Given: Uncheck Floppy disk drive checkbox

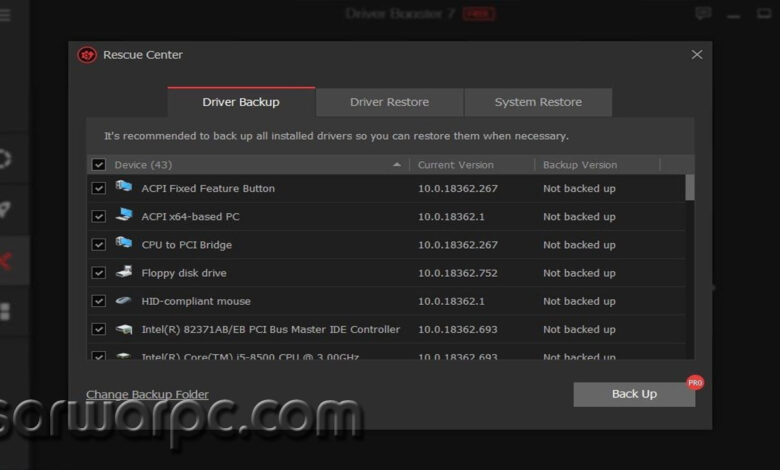Looking at the screenshot, I should tap(98, 273).
